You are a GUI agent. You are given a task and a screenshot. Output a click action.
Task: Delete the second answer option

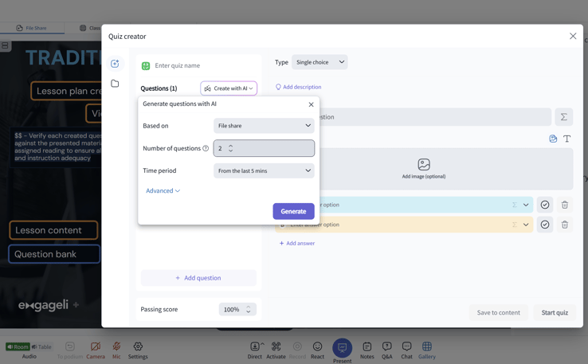(564, 225)
